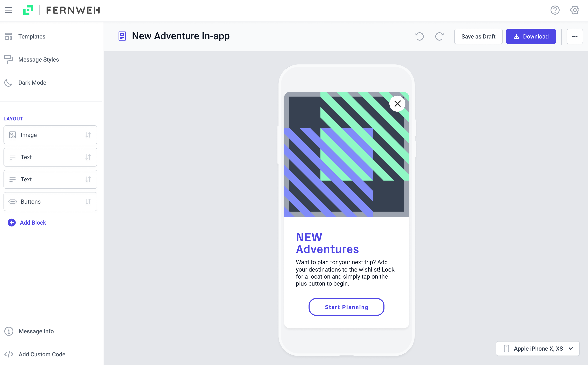Open the Apple iPhone X, XS device dropdown

tap(538, 348)
